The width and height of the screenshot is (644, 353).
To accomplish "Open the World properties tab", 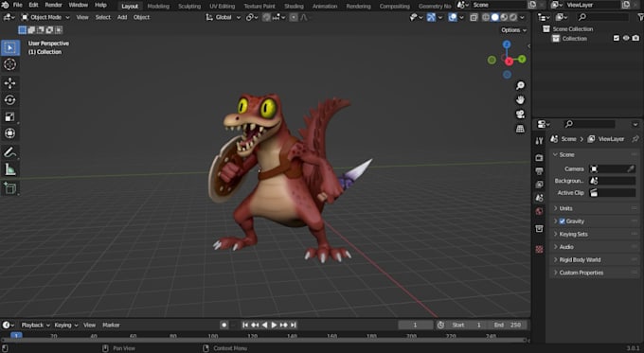I will pos(539,211).
